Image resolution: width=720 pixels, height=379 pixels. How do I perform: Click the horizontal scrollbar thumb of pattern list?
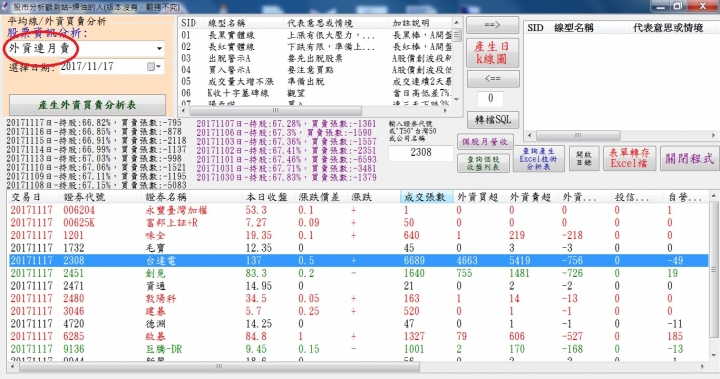point(276,111)
